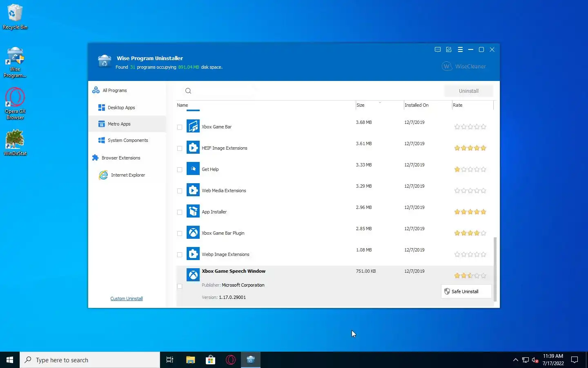
Task: Click the App Installer app icon
Action: tap(193, 211)
